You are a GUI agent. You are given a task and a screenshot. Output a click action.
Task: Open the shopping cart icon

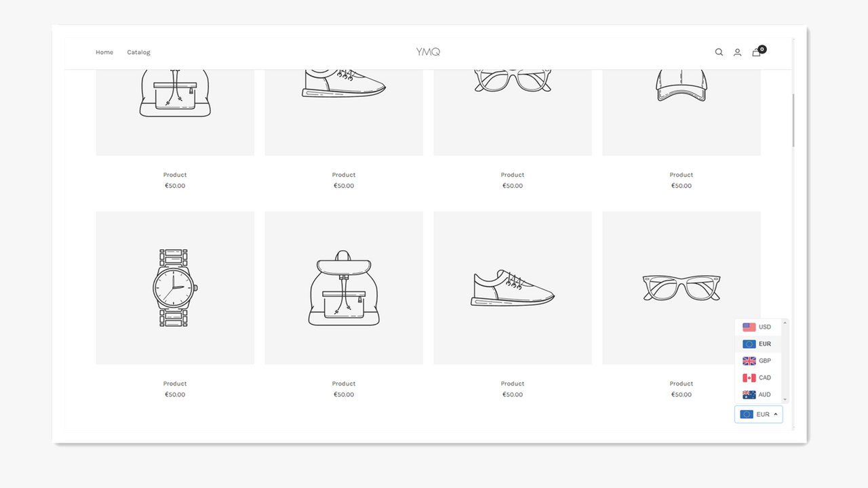point(756,52)
